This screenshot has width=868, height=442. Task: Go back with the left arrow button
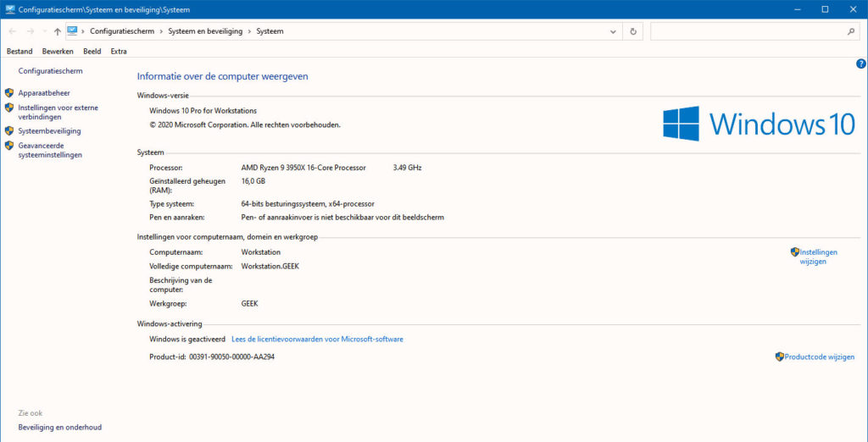coord(12,31)
